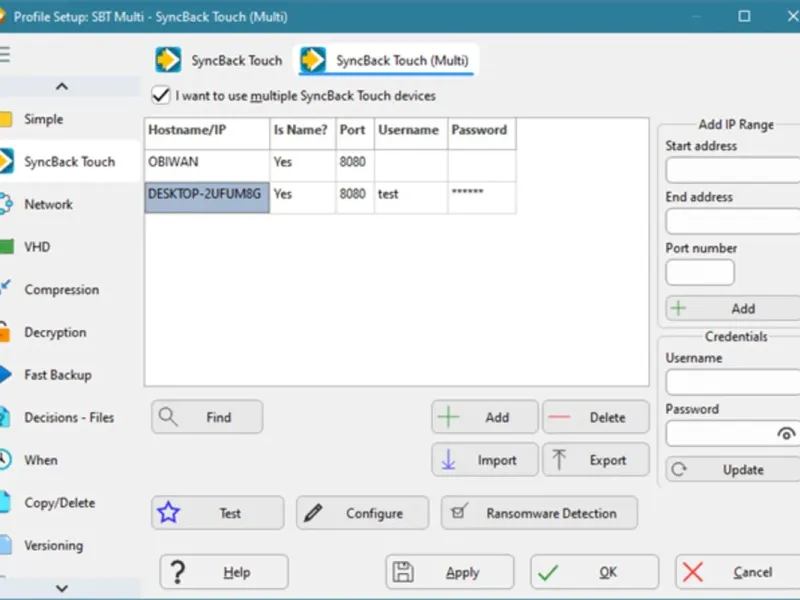Open Decisions - Files in sidebar
The height and width of the screenshot is (600, 800).
click(69, 417)
